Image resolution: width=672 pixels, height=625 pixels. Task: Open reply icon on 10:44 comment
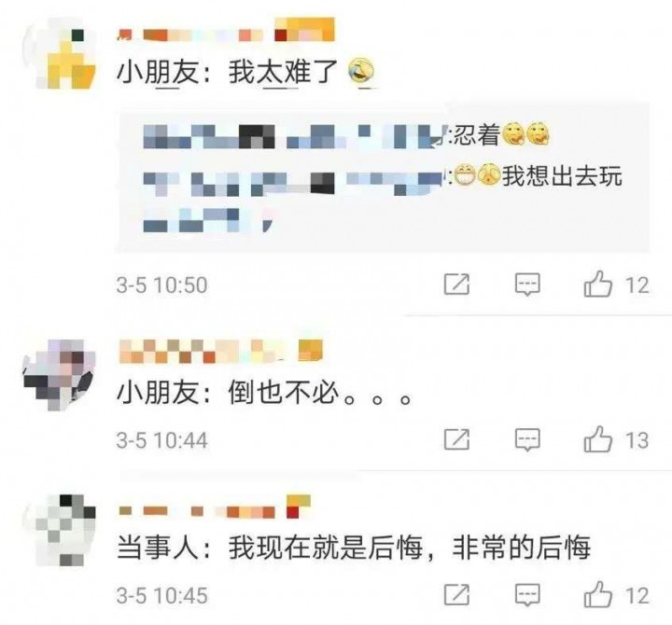coord(527,440)
